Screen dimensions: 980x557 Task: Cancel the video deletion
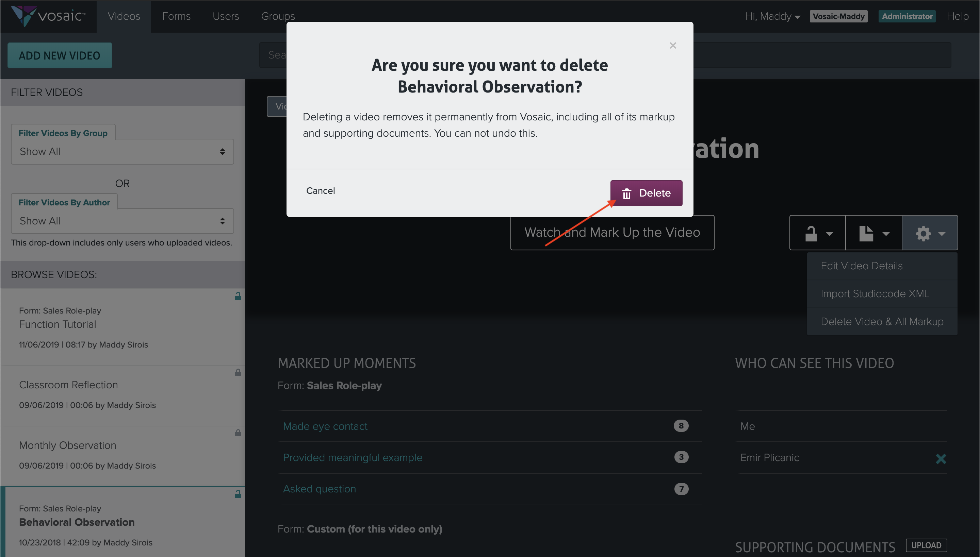(x=321, y=190)
